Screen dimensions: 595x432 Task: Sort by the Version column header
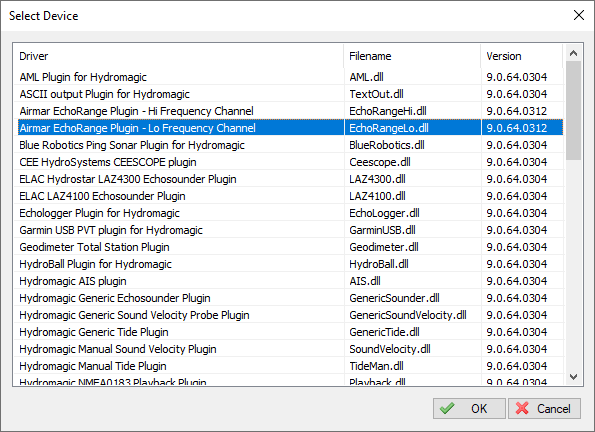coord(522,56)
